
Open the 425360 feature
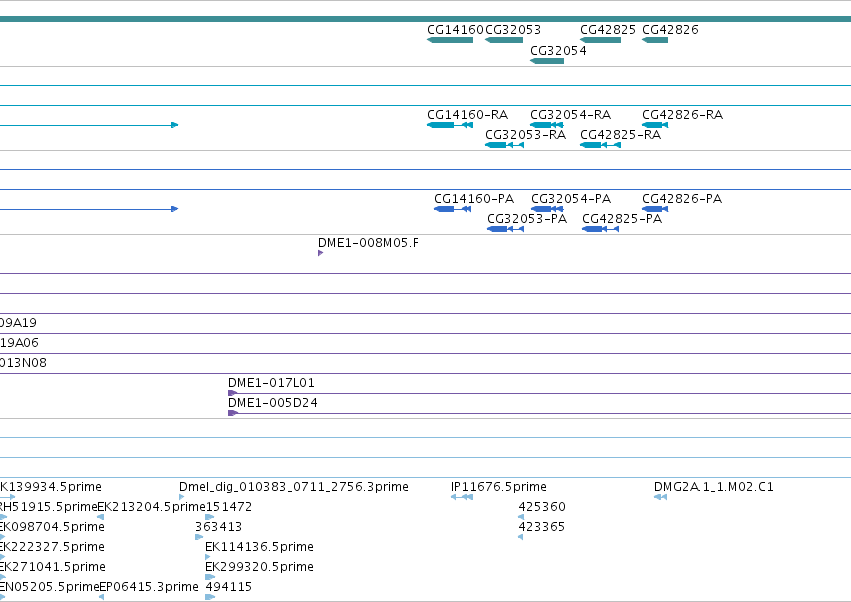tap(521, 517)
